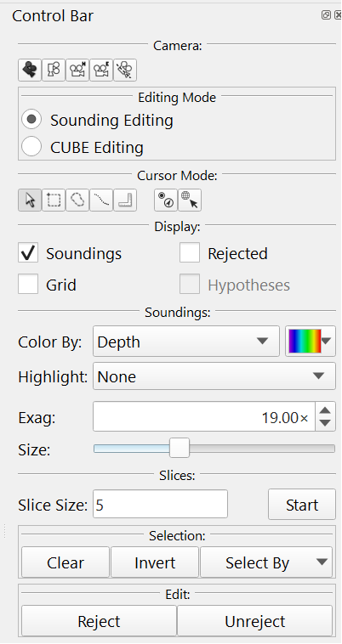Open the Select By dropdown menu

coord(266,562)
